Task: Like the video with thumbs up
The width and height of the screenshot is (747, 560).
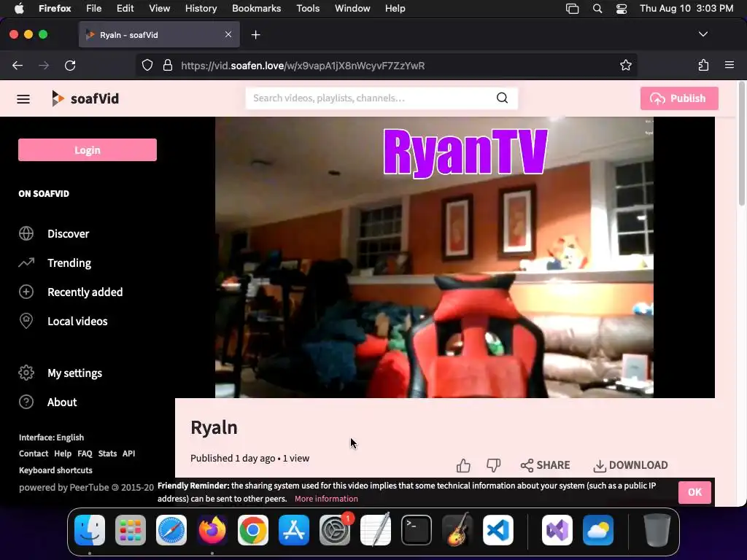Action: 463,465
